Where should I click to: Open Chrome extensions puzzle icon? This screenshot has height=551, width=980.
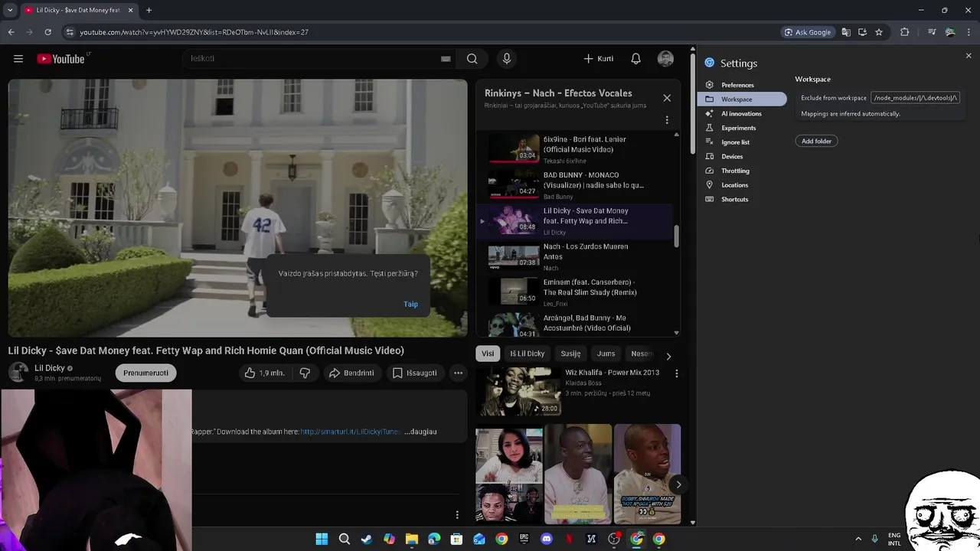904,32
